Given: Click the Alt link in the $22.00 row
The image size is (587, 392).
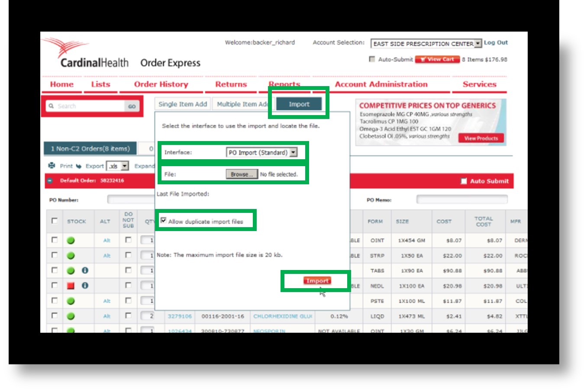Looking at the screenshot, I should coord(107,256).
